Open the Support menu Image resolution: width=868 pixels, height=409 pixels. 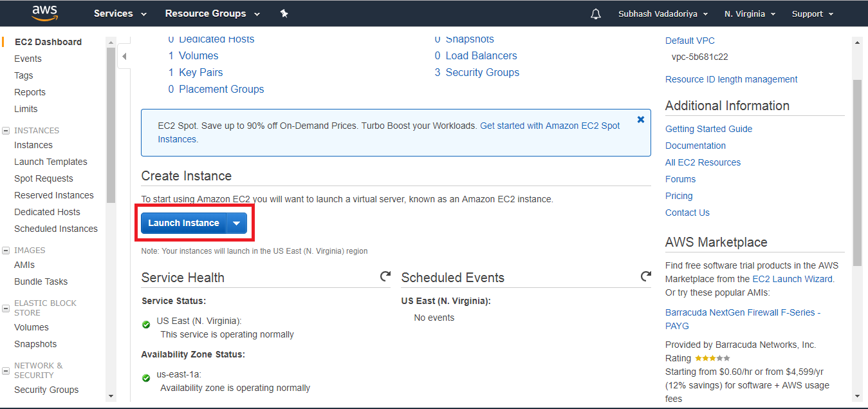click(812, 14)
